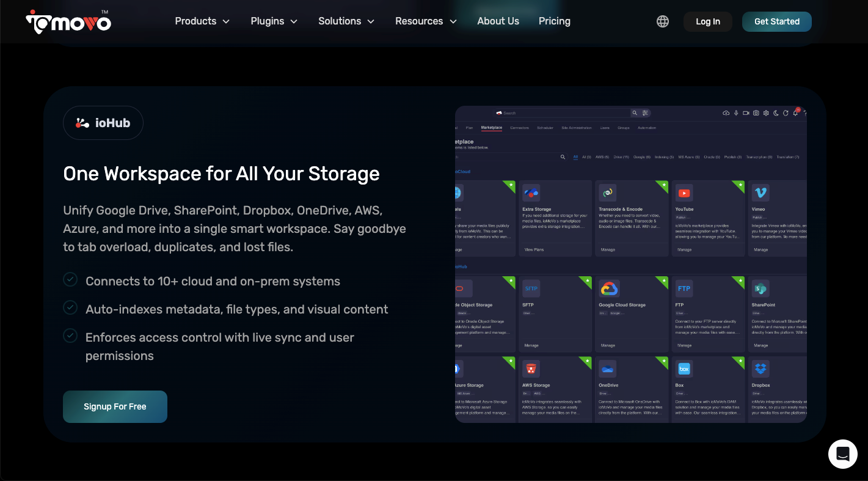Viewport: 868px width, 481px height.
Task: Click the ioMoVo logo in the header
Action: coord(68,21)
